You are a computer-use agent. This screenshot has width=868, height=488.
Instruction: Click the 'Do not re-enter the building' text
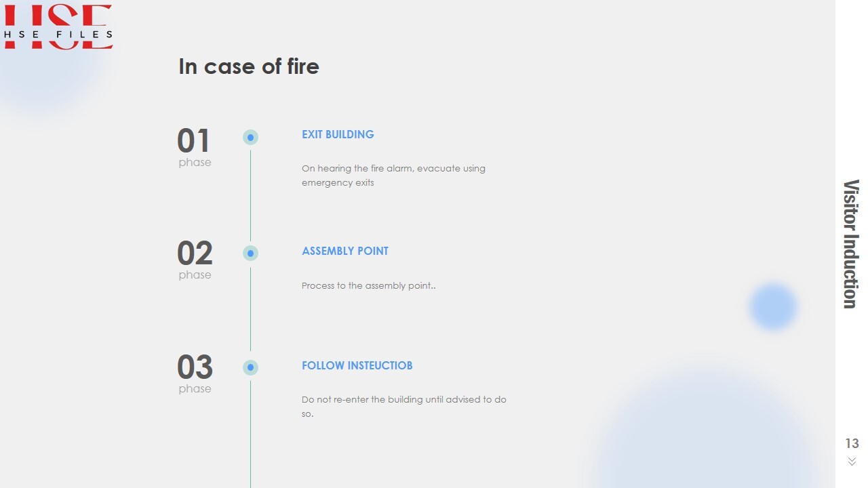coord(403,406)
